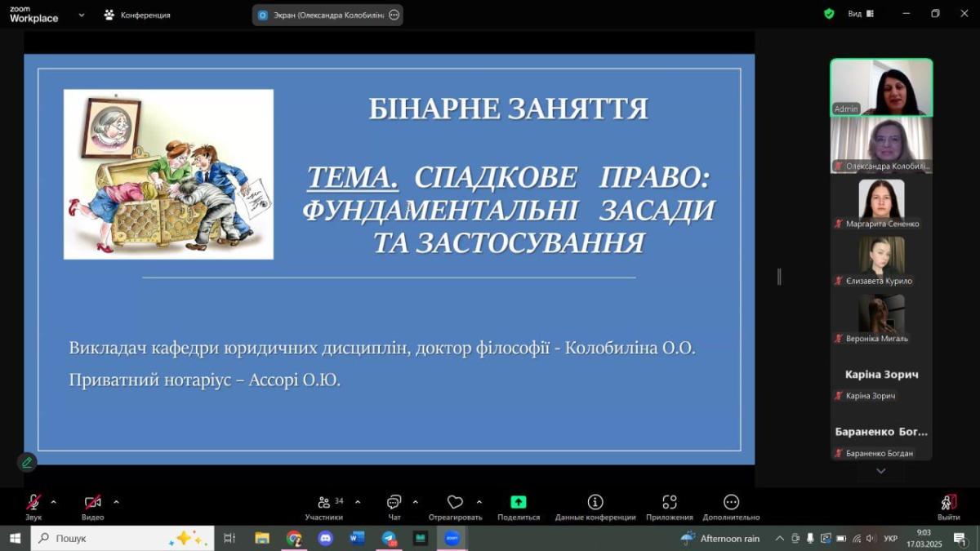Select Олександра Колобиліна's video thumbnail
Screen dimensions: 980x551
coord(881,145)
